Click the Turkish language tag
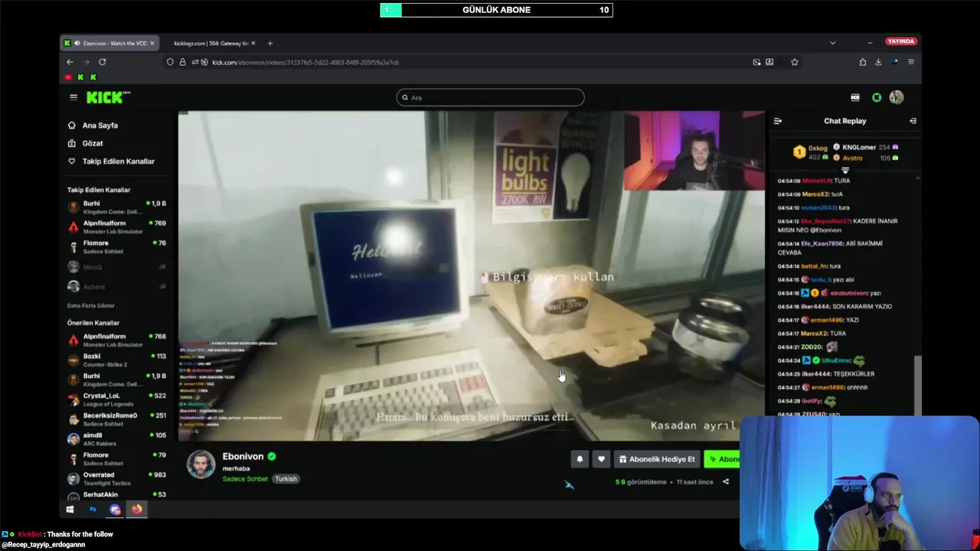Viewport: 980px width, 551px height. 286,479
